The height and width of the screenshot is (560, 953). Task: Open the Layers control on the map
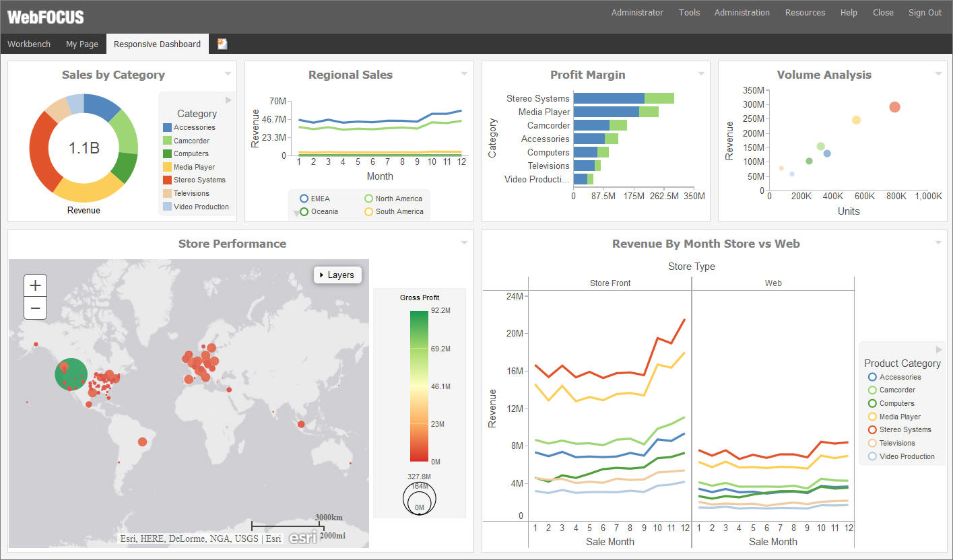337,275
